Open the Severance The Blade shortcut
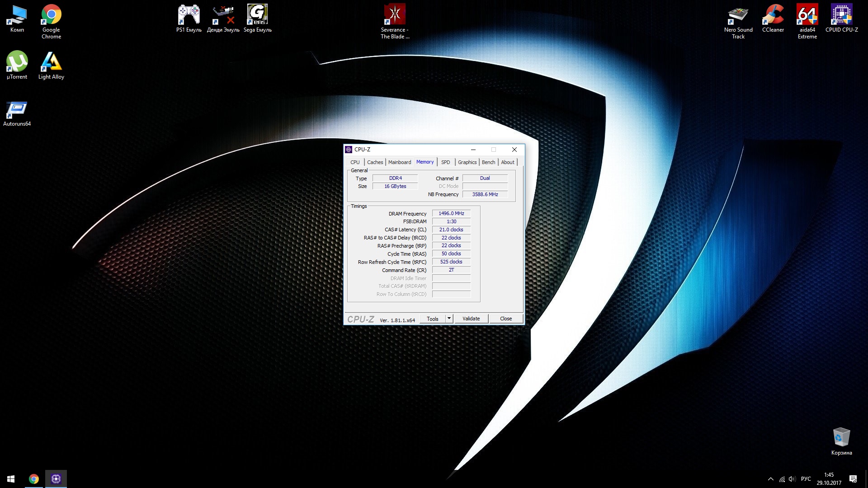The height and width of the screenshot is (488, 868). click(x=395, y=16)
